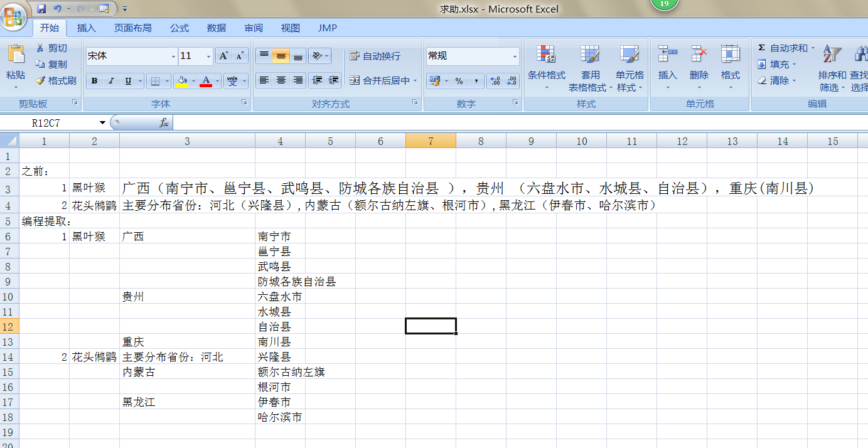868x448 pixels.
Task: Expand the 常规 number format dropdown
Action: coord(515,56)
